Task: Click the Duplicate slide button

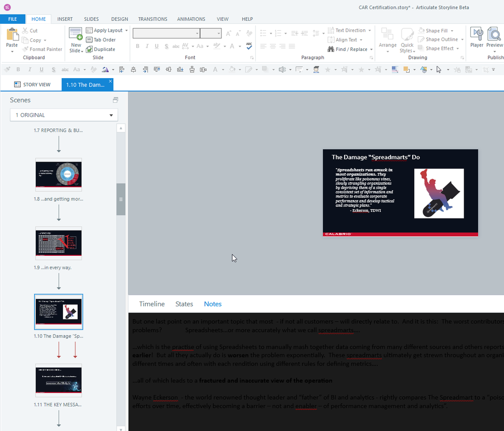Action: [x=100, y=49]
